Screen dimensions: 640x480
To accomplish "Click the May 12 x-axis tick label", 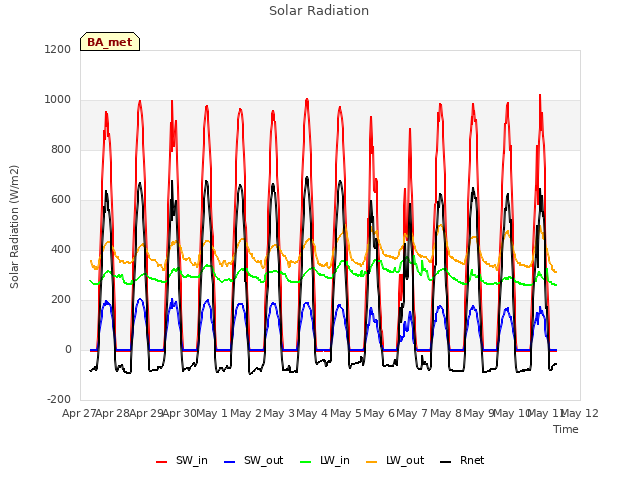I will point(580,413).
